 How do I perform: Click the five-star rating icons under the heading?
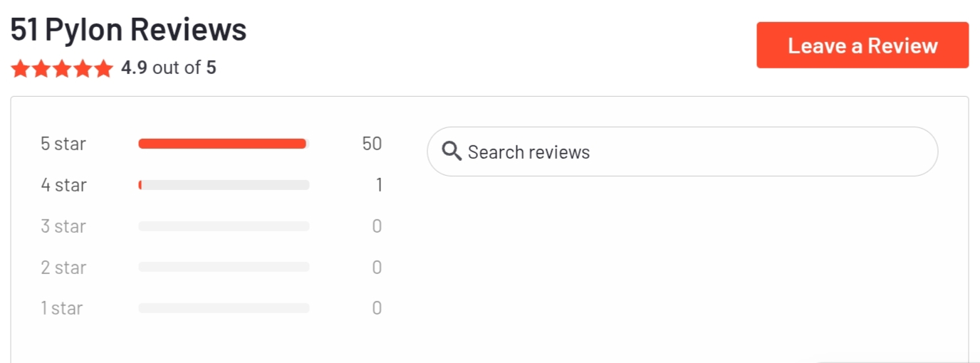pos(62,68)
